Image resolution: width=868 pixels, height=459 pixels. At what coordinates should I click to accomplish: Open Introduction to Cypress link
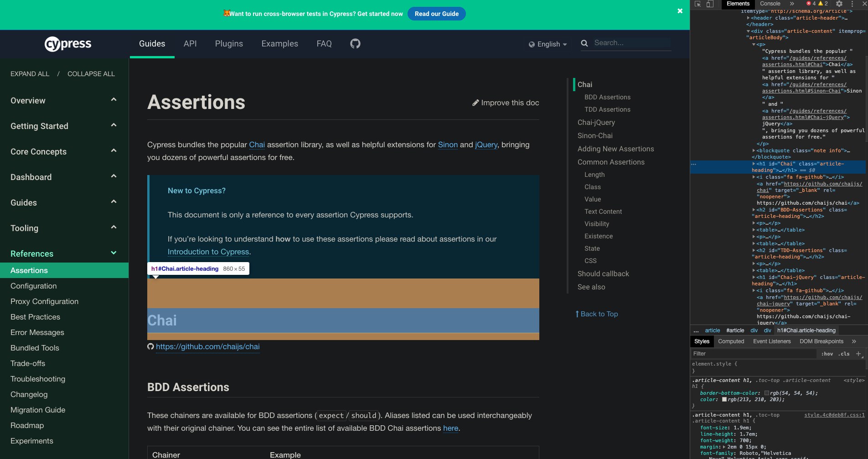(208, 252)
